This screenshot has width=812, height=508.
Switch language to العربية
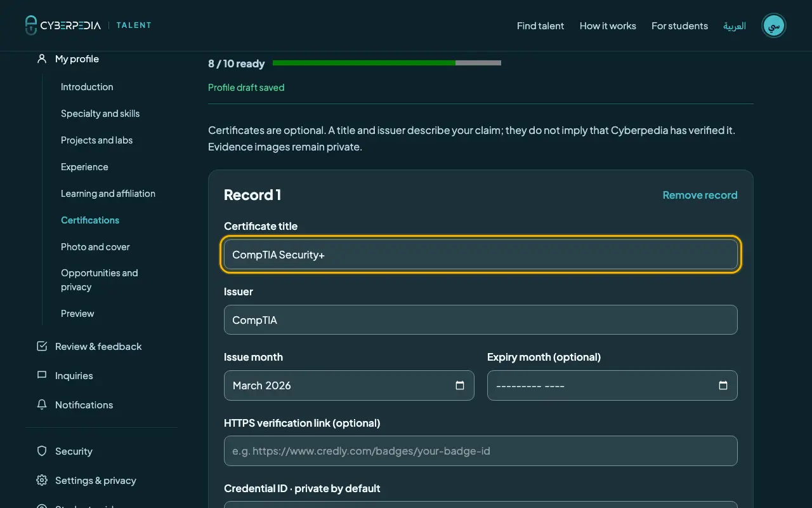coord(735,26)
